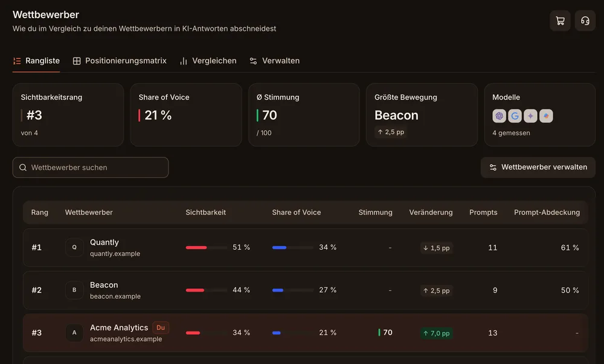Open the Positionierungsmatrix tab
Screen dimensions: 604x364
(120, 61)
